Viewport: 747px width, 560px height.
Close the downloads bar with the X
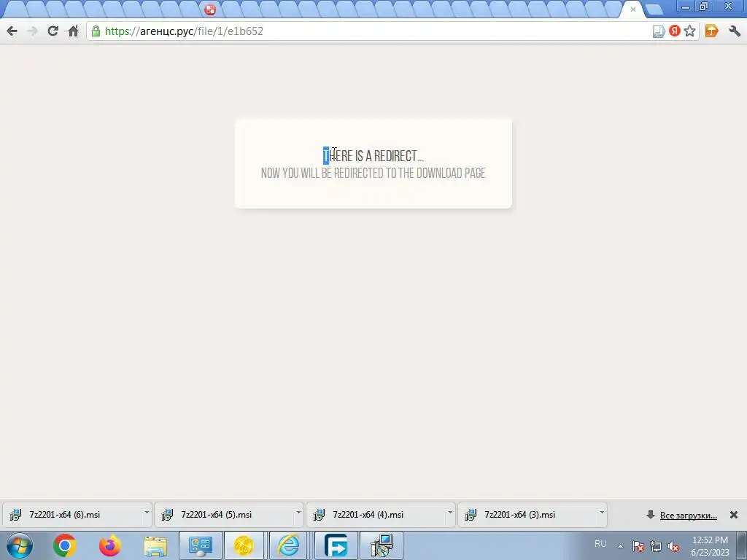tap(734, 515)
